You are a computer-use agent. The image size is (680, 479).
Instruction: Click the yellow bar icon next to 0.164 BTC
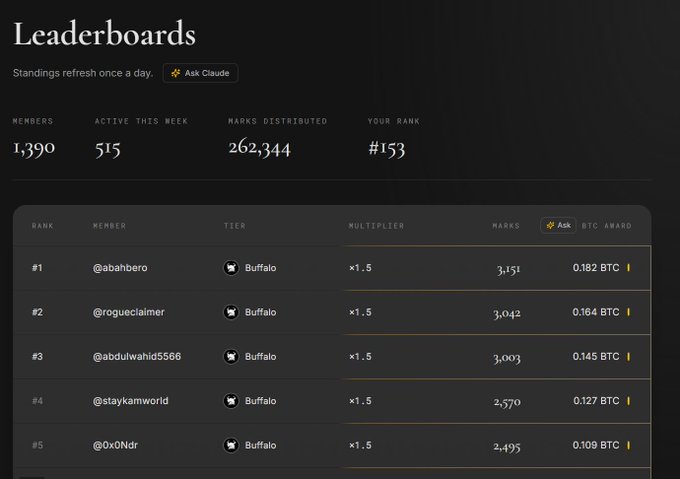[628, 312]
